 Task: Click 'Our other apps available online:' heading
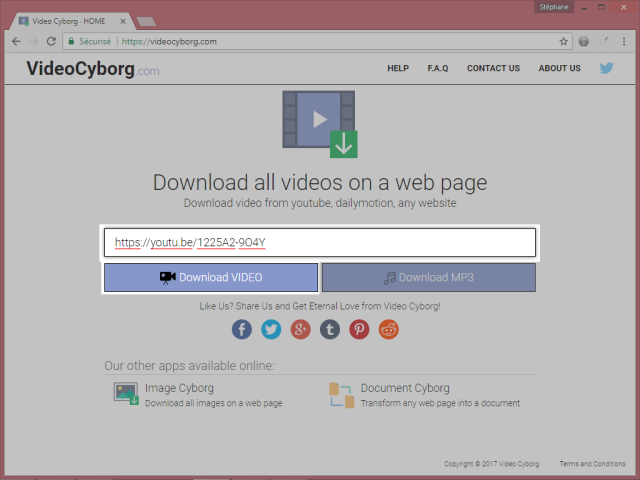189,365
